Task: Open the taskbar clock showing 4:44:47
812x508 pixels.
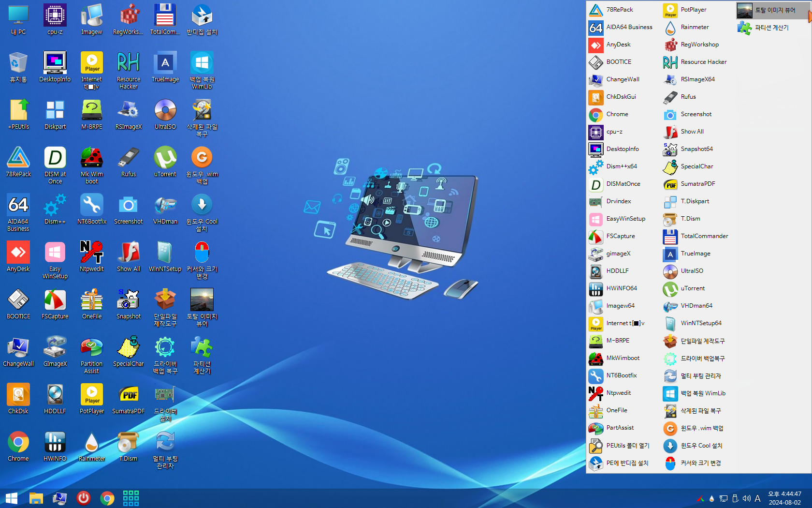Action: click(x=784, y=498)
